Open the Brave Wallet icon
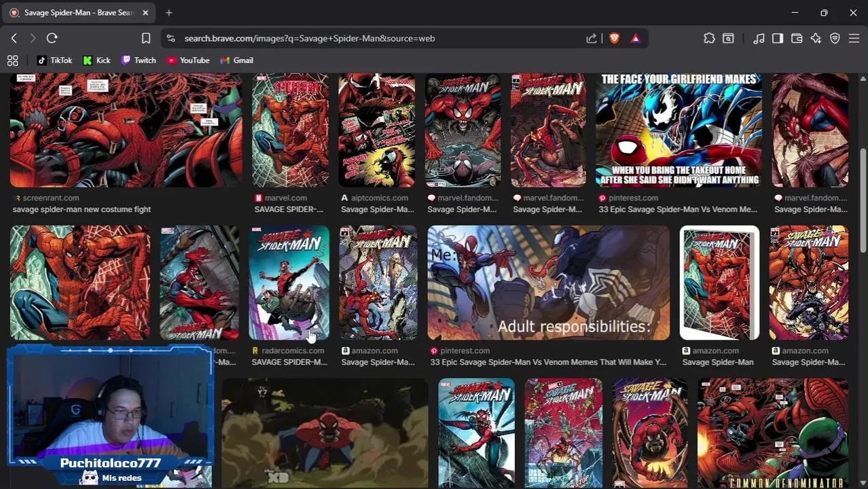 797,38
